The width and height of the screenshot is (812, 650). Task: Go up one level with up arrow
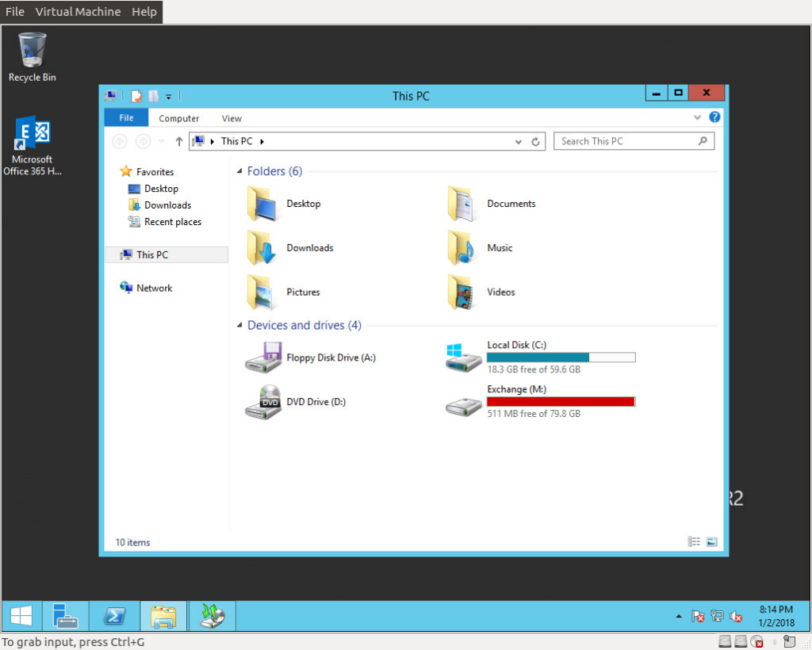click(178, 141)
